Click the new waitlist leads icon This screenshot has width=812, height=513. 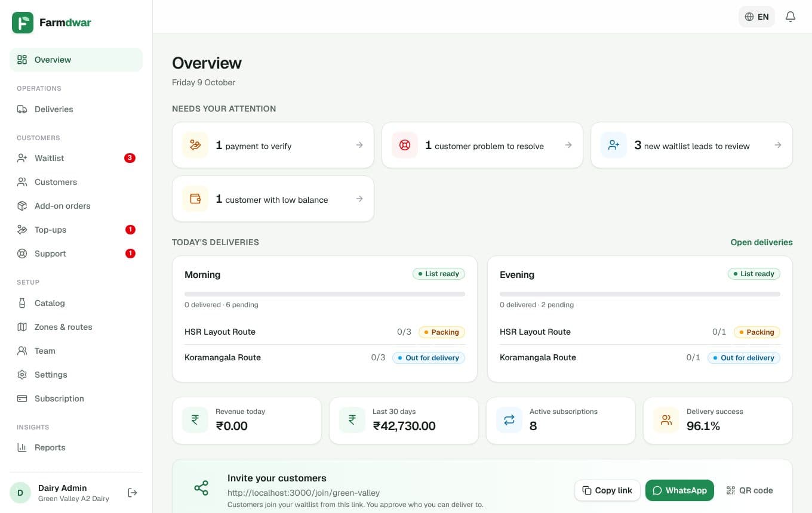614,145
